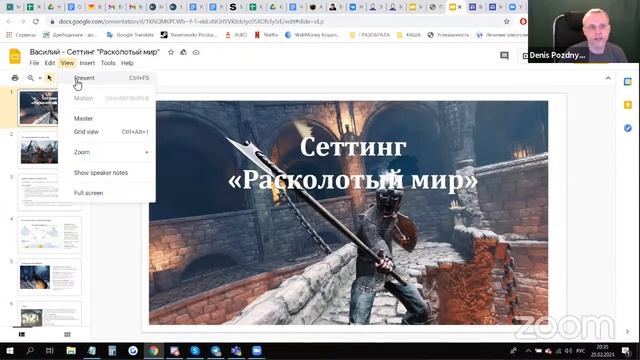Select slide 4 thumbnail

click(x=49, y=235)
